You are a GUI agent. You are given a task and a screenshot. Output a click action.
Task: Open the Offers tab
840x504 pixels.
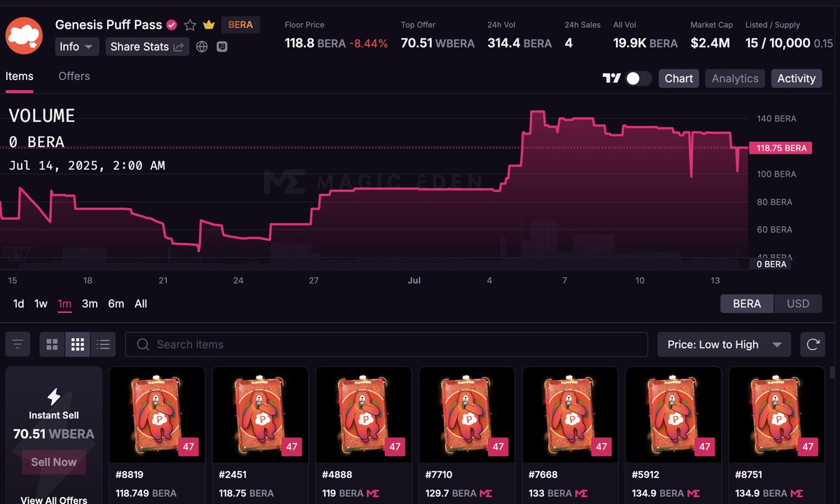[74, 76]
